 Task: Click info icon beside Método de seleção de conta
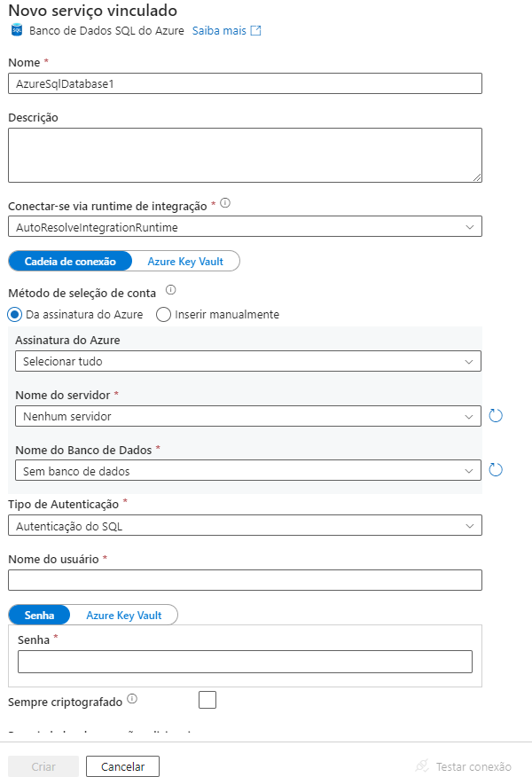coord(171,290)
